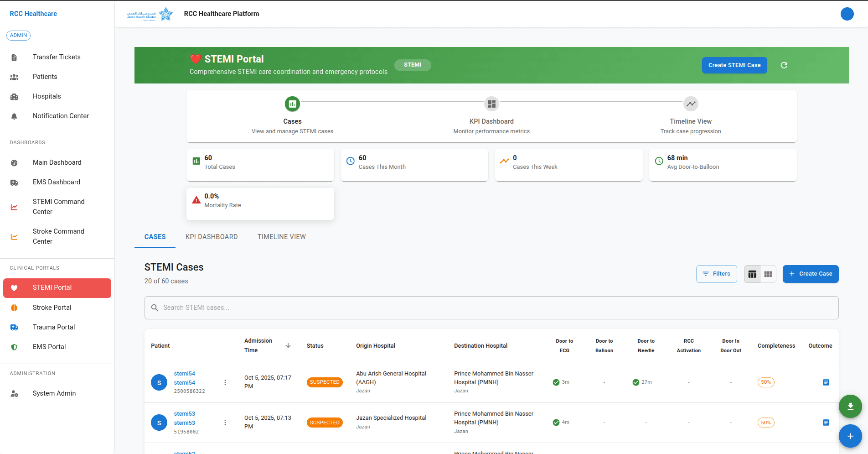This screenshot has width=868, height=454.
Task: Open the TIMELINE VIEW tab
Action: tap(281, 237)
